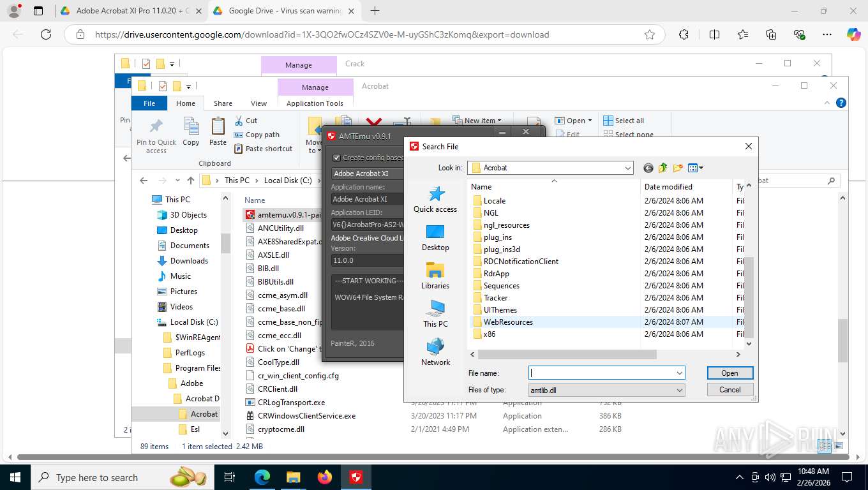Click the File name input field
868x490 pixels.
click(x=601, y=373)
